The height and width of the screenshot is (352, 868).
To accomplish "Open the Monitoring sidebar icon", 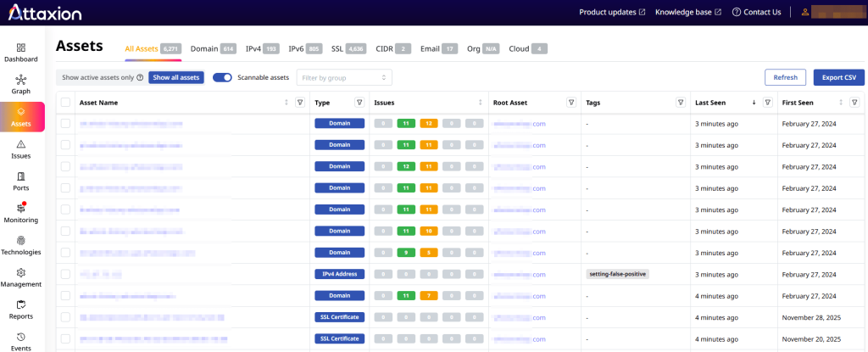I will click(x=21, y=209).
